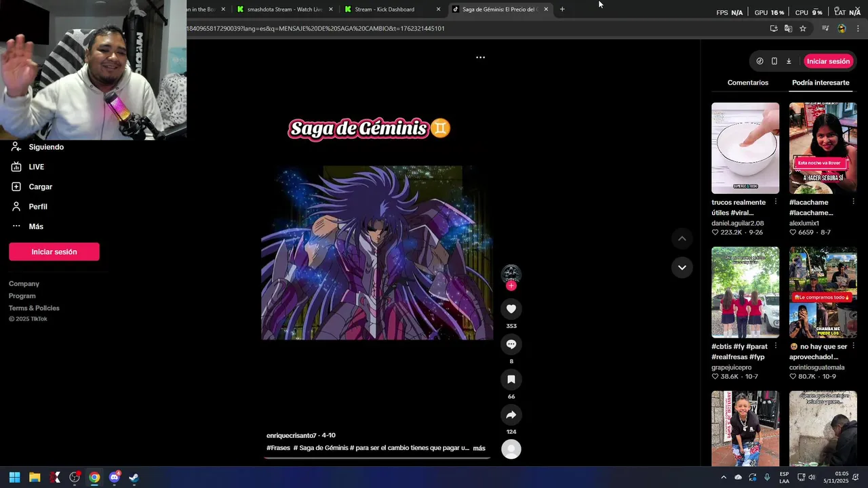
Task: Open options for #lacachame card
Action: [853, 202]
